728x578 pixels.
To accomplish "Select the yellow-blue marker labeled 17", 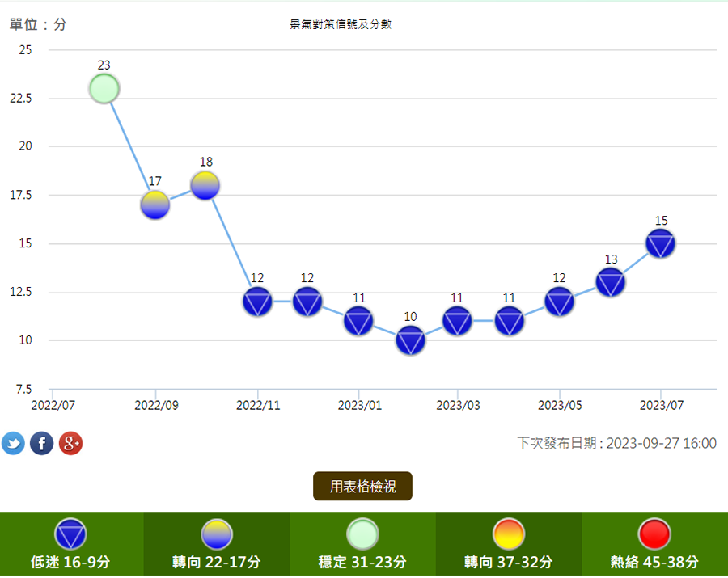I will coord(155,205).
